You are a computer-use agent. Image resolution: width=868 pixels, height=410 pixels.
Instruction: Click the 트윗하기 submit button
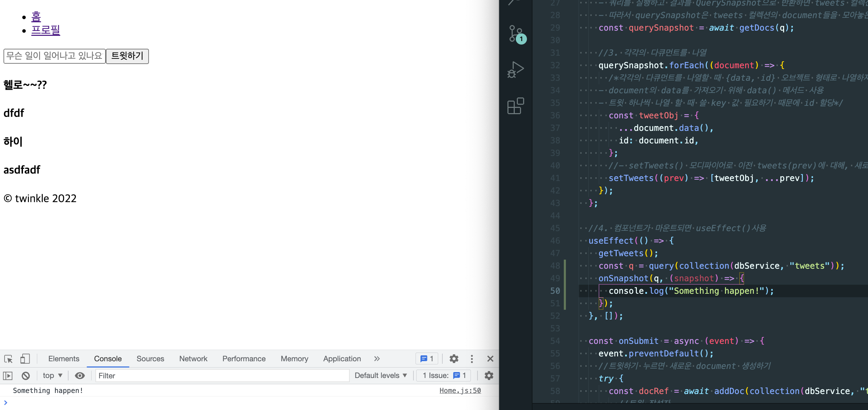click(127, 56)
